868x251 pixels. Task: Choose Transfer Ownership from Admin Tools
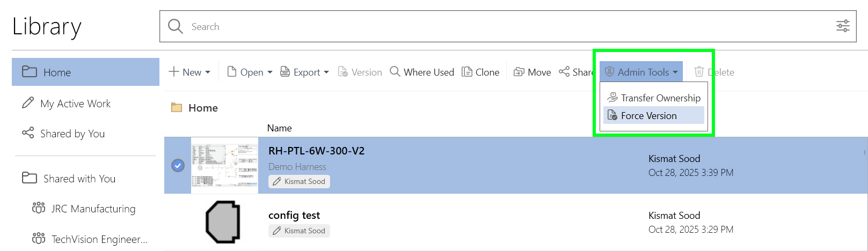pos(654,98)
